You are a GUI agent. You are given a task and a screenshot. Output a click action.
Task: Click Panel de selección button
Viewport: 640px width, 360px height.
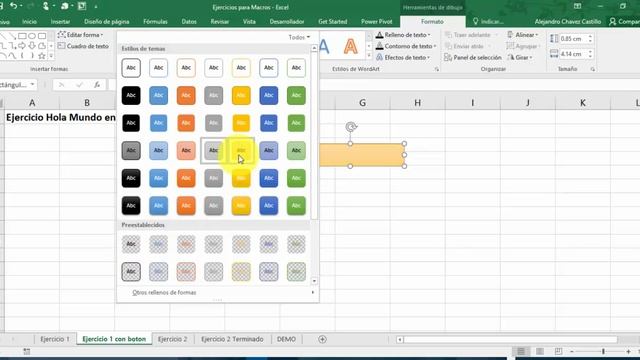click(x=473, y=58)
